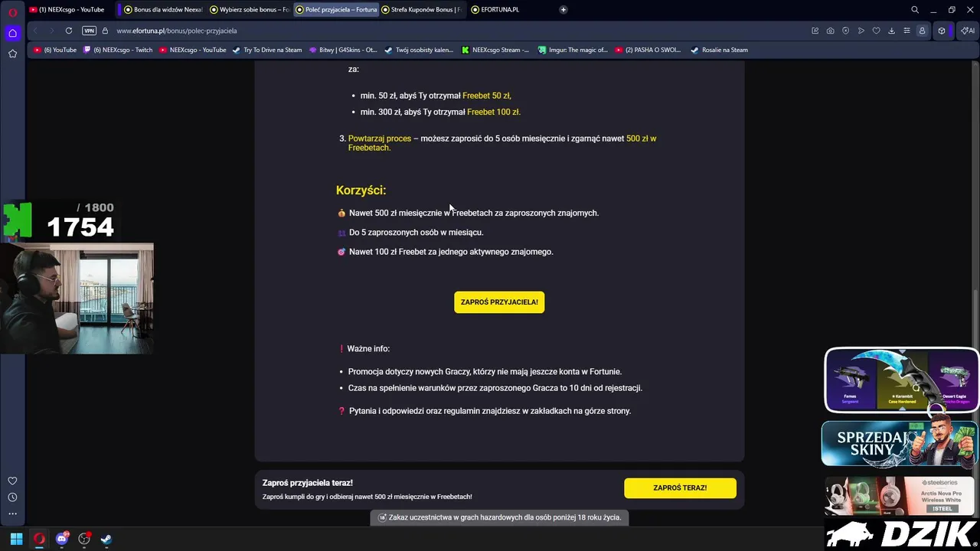Open a new tab with plus button

point(563,10)
